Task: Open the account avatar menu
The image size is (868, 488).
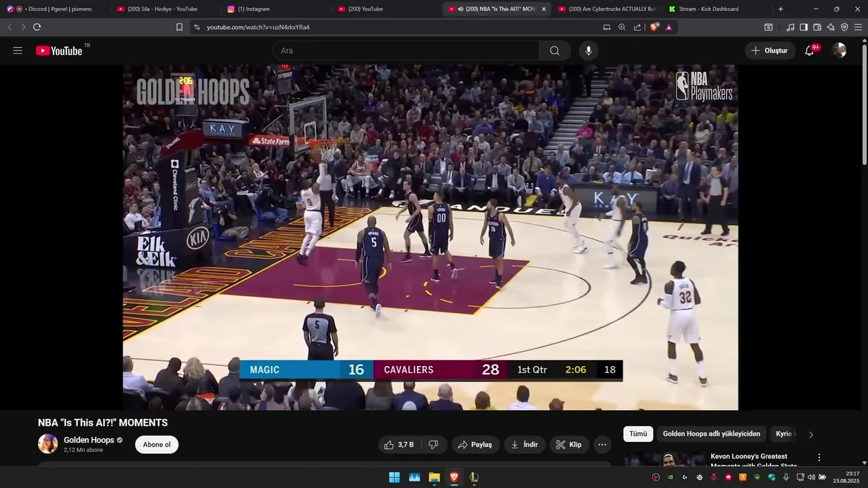Action: click(x=840, y=51)
